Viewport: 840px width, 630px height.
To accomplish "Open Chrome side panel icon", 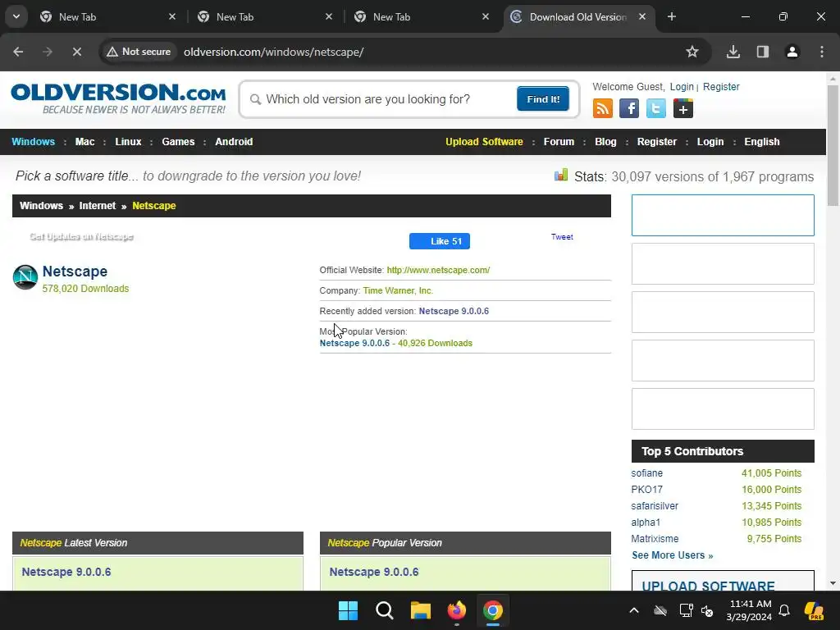I will click(x=763, y=52).
